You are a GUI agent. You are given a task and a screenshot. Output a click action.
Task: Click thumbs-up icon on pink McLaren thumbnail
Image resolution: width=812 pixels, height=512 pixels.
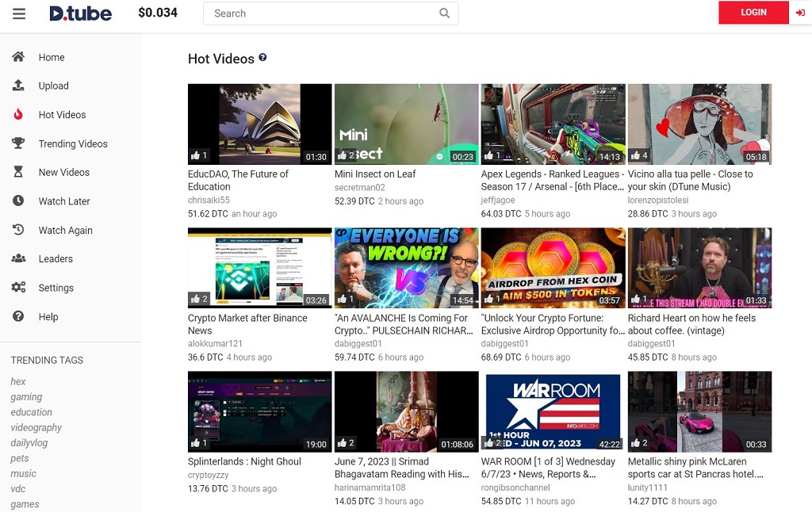coord(635,442)
